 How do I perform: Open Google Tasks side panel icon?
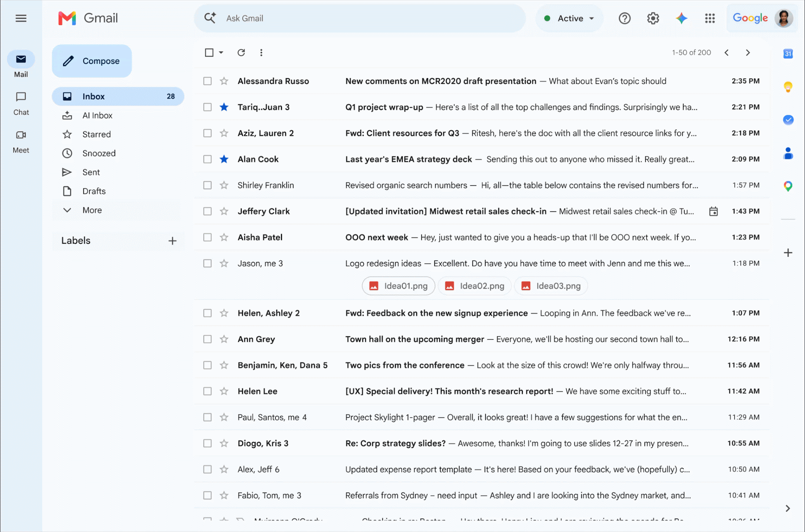pos(788,120)
